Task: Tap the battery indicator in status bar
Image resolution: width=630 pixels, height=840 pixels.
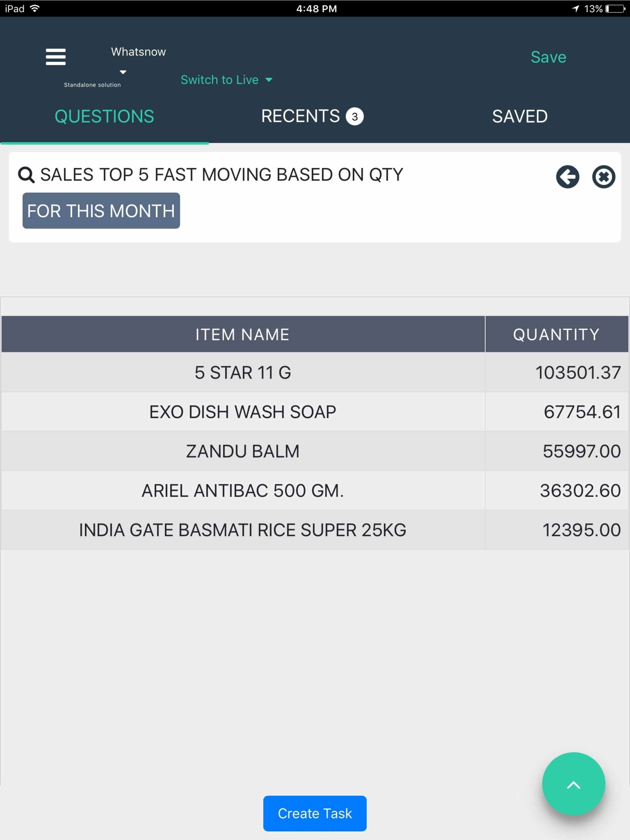Action: 615,9
